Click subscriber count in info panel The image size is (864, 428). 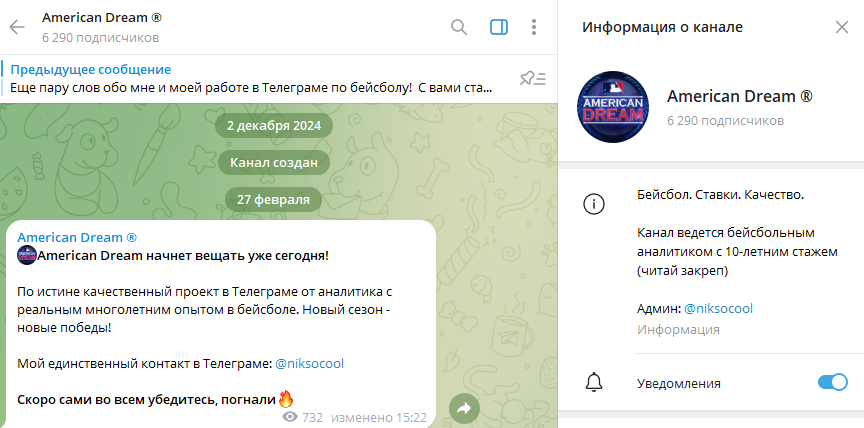[725, 121]
